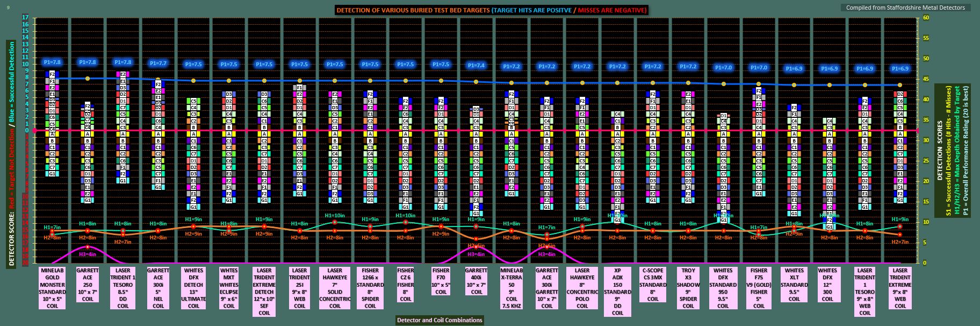
Task: Click the 'DETECTION SCORES' right axis legend
Action: 953,150
